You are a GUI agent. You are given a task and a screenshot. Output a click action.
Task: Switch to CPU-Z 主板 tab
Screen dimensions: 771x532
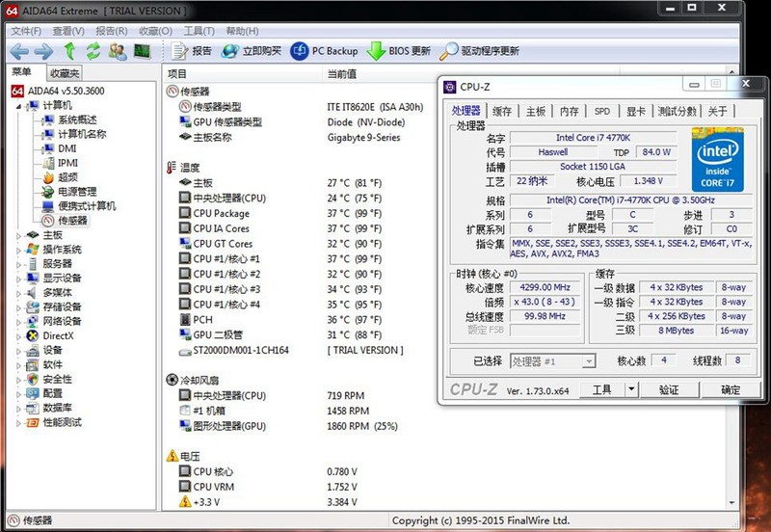(x=536, y=111)
